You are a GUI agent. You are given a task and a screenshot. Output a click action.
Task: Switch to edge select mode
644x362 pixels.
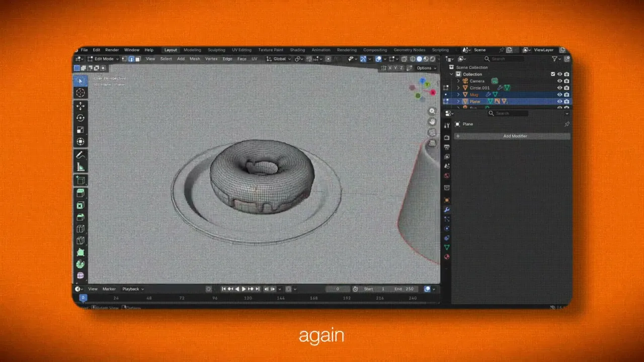click(x=131, y=59)
